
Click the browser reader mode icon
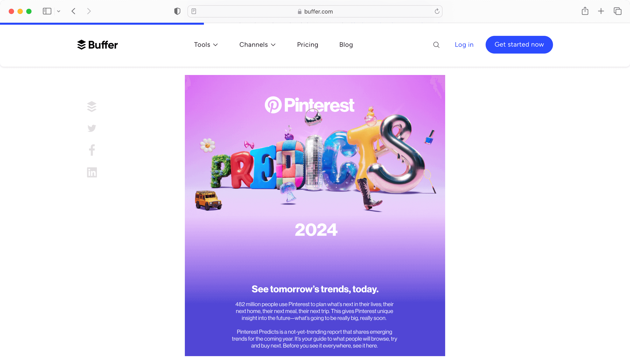[194, 11]
